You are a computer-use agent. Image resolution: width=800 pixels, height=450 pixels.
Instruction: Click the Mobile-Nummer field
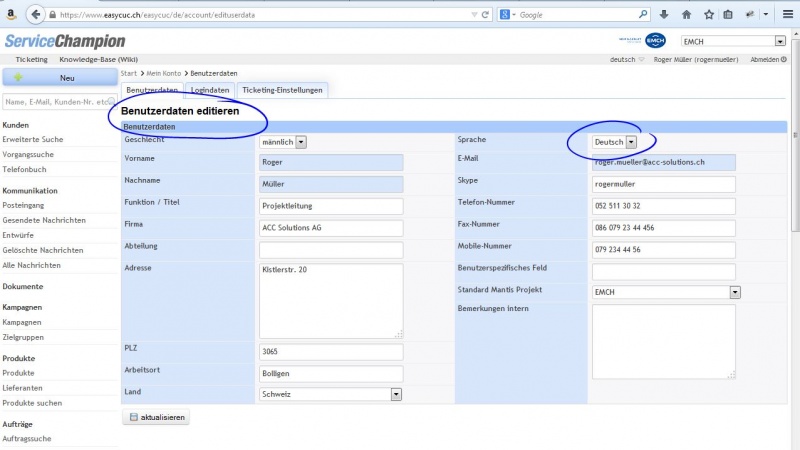pyautogui.click(x=664, y=250)
